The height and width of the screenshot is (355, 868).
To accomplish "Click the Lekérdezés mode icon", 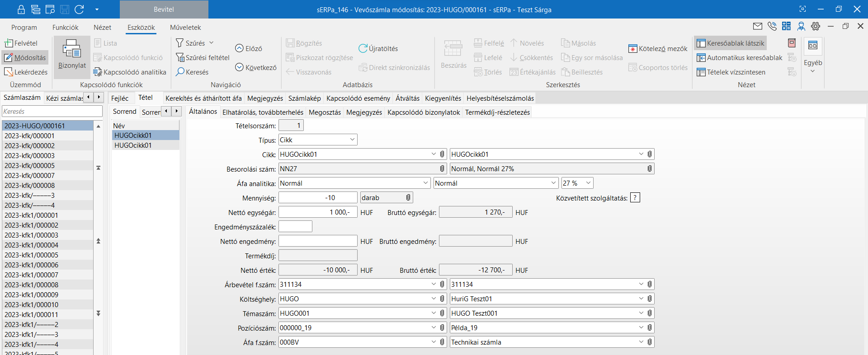I will (x=9, y=72).
